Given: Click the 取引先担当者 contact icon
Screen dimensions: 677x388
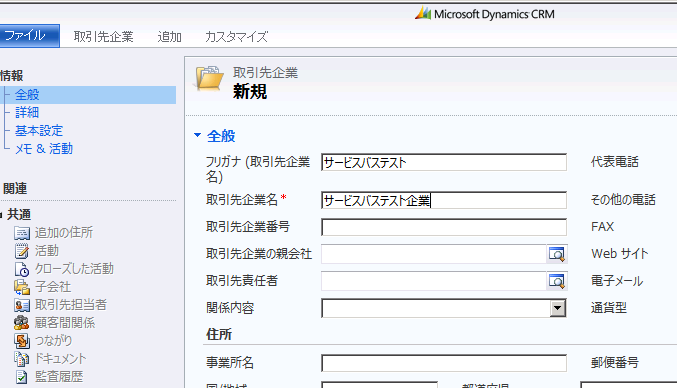Looking at the screenshot, I should click(22, 305).
